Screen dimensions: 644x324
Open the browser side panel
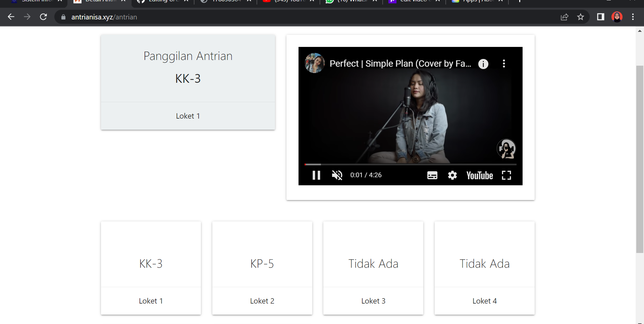click(x=600, y=17)
